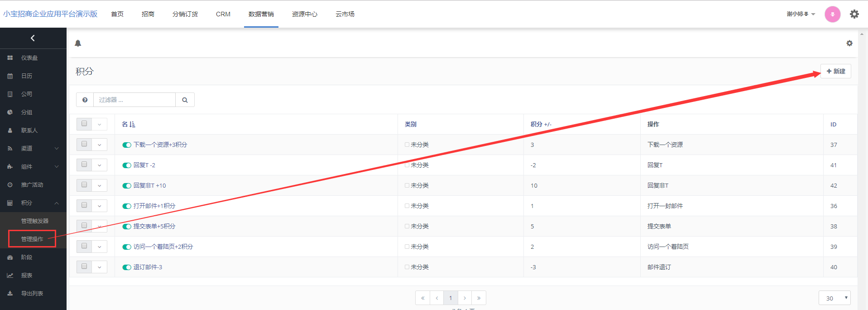Screen dimensions: 868x310
Task: Open the 访问一个着陆页+2积分 link
Action: [x=163, y=247]
